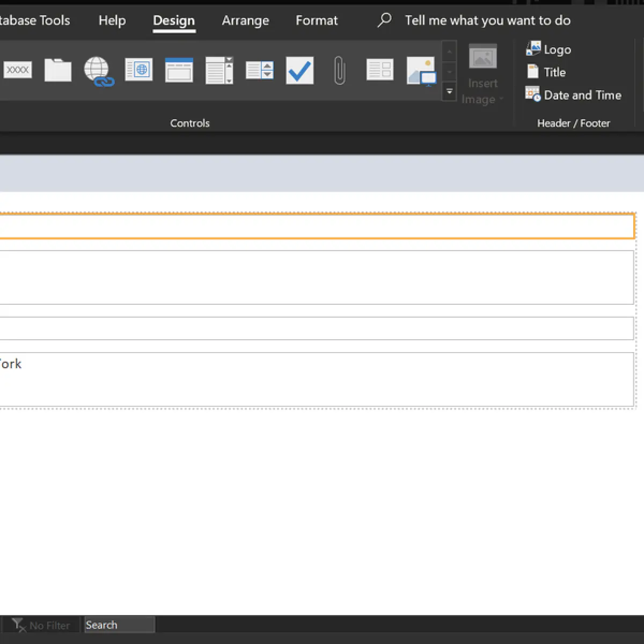The width and height of the screenshot is (644, 644).
Task: Click the form field containing 'ork'
Action: (317, 379)
